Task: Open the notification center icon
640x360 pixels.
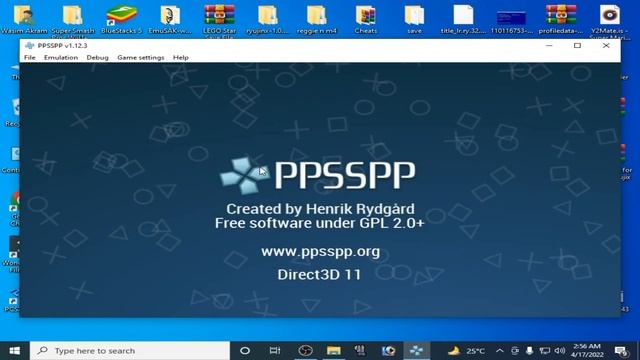Action: [x=621, y=351]
